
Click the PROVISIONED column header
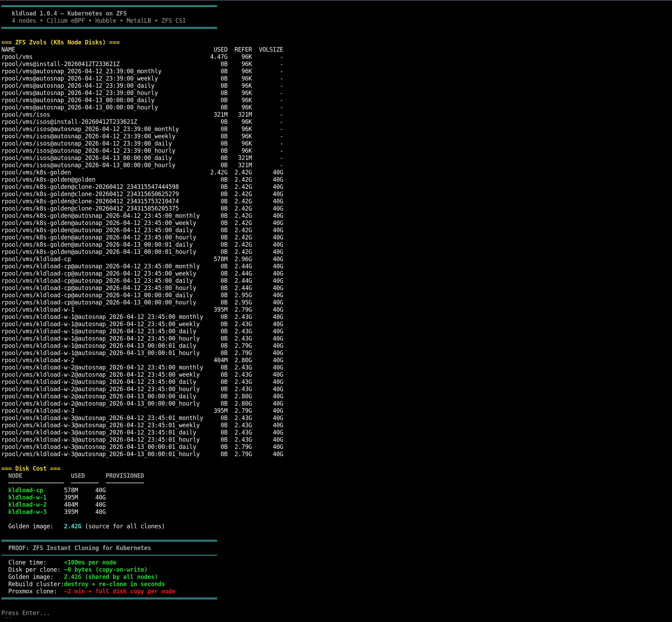pos(125,476)
